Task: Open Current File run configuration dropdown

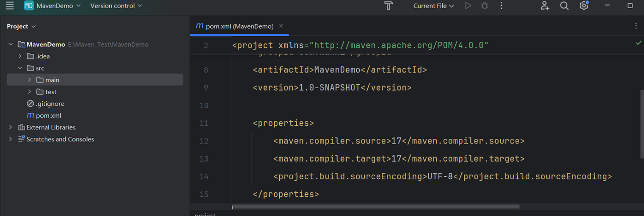Action: (433, 6)
